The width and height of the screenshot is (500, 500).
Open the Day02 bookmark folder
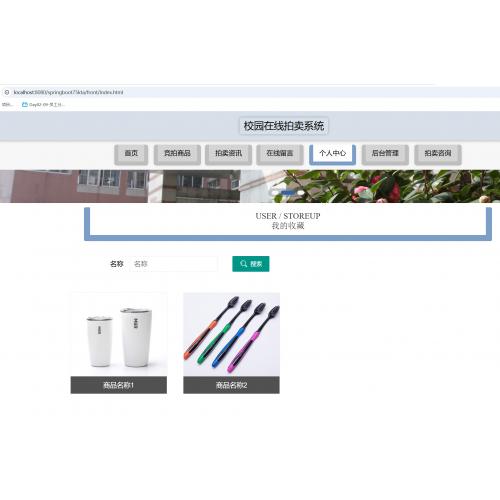tap(43, 105)
